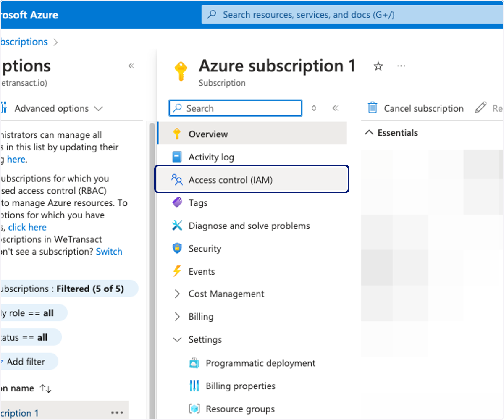Favorite Azure subscription 1 with the star
504x420 pixels.
378,66
